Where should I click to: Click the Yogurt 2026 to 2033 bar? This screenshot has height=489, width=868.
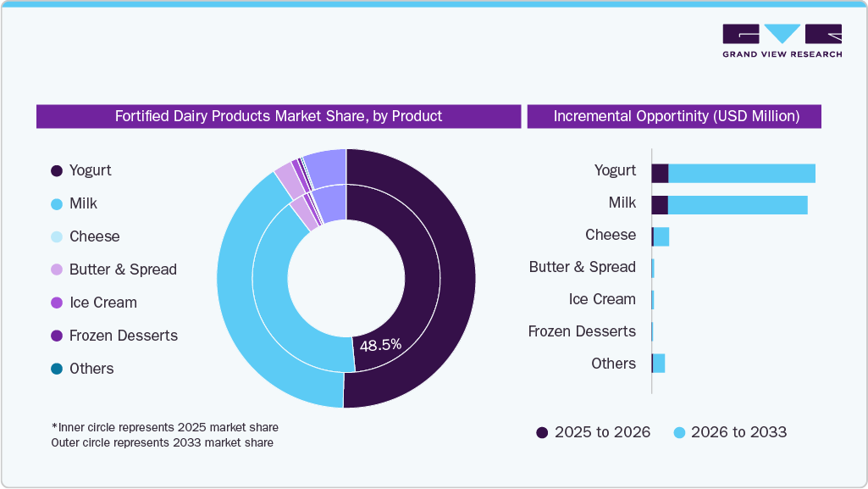(742, 174)
